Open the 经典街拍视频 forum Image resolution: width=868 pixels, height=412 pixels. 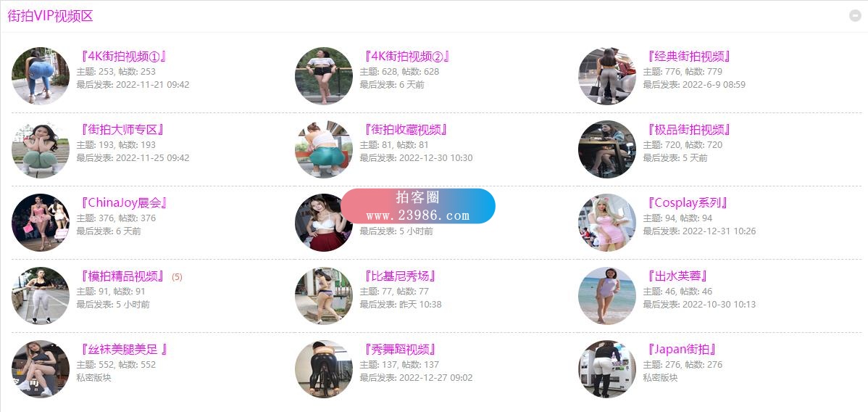(x=688, y=56)
